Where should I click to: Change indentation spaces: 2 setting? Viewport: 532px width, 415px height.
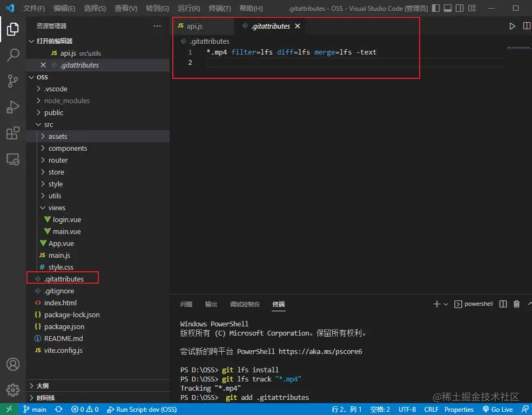(380, 409)
